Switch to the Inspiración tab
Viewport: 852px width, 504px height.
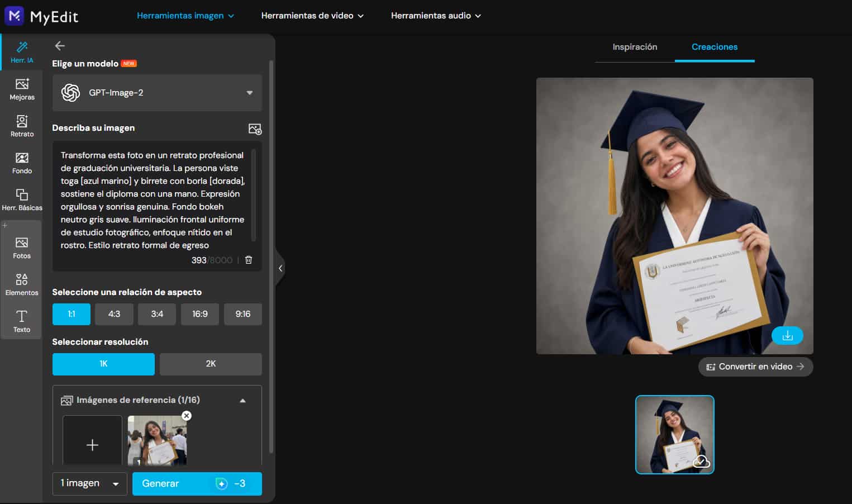635,47
